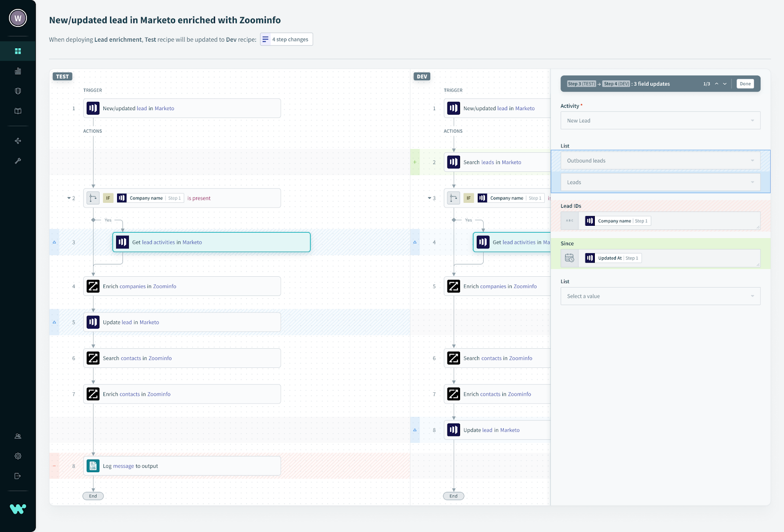Click Zoominfo icon on DEV Enrich companies step
The width and height of the screenshot is (784, 532).
[x=454, y=286]
